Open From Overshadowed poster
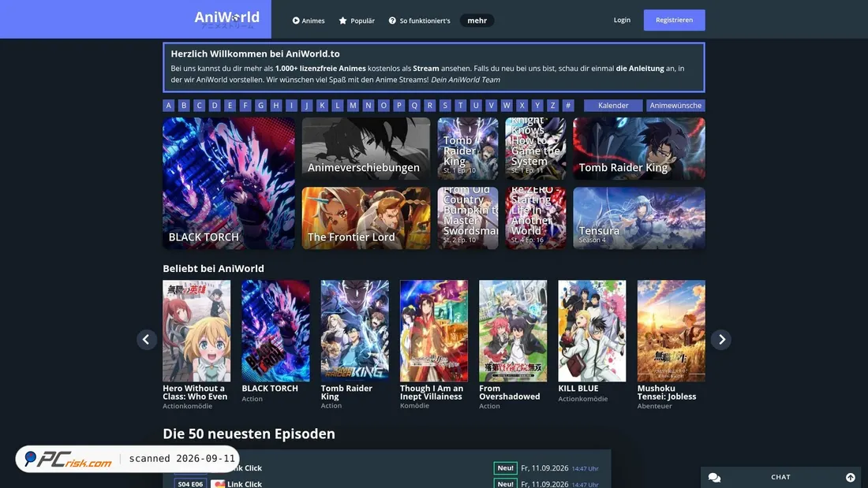Screen dimensions: 868x488 click(x=513, y=330)
